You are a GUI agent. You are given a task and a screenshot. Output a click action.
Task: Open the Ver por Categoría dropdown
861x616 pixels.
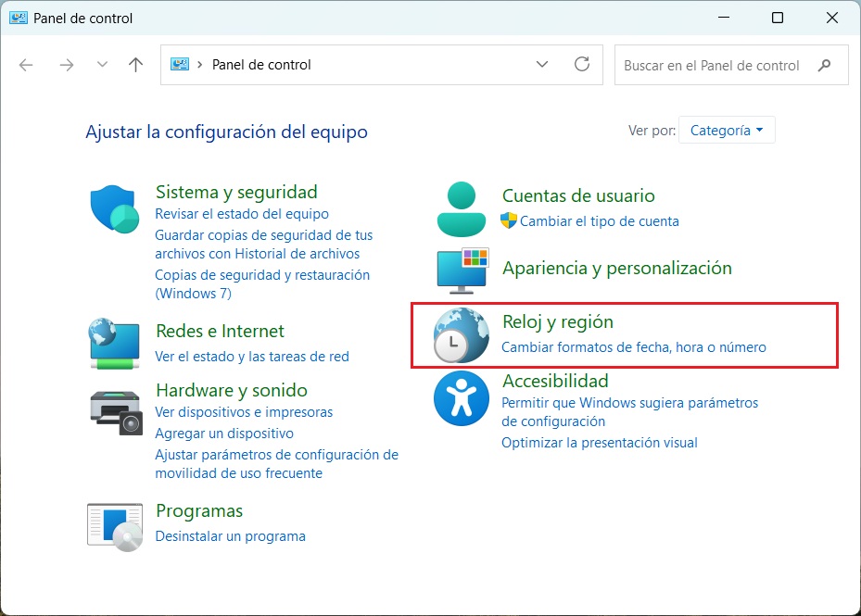(727, 130)
